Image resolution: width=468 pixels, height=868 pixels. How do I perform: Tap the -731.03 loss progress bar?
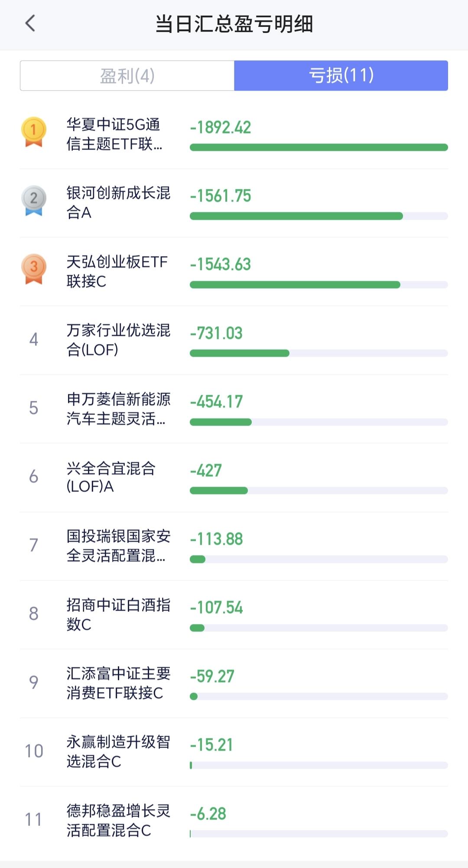pos(318,354)
